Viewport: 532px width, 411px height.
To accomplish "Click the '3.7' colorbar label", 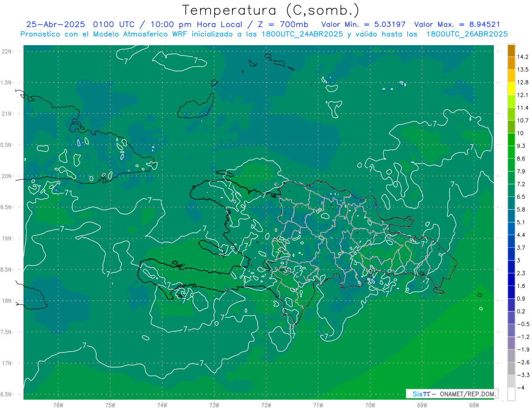I will click(521, 247).
